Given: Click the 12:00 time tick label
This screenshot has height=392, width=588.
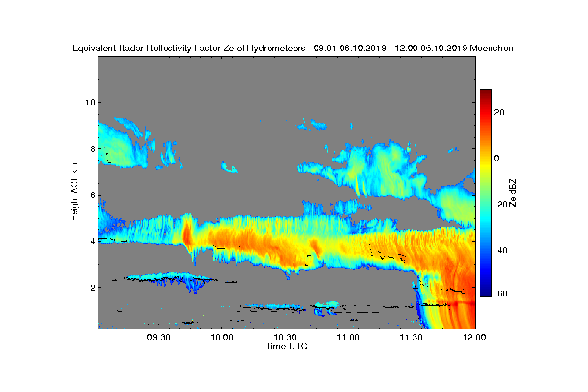Looking at the screenshot, I should tap(474, 338).
